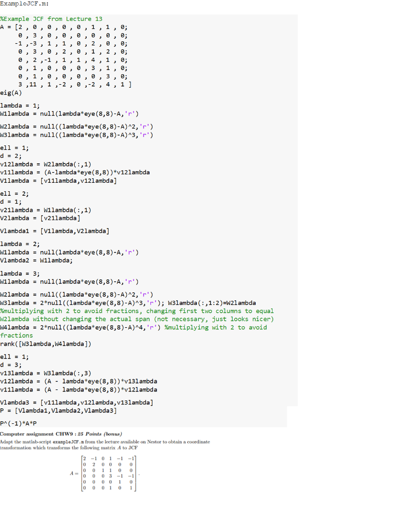Click the 'Computer assignment CHW9' heading
Screen dimensions: 420x510
coord(60,433)
